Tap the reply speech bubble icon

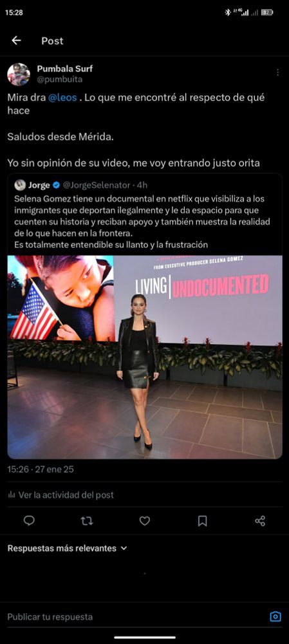(x=29, y=521)
